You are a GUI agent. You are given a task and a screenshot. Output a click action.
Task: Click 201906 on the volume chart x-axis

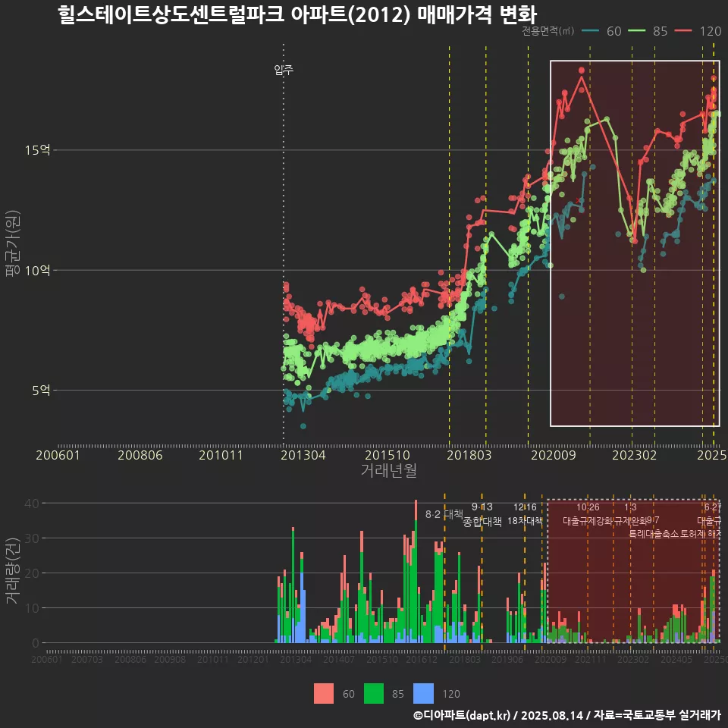pyautogui.click(x=507, y=659)
